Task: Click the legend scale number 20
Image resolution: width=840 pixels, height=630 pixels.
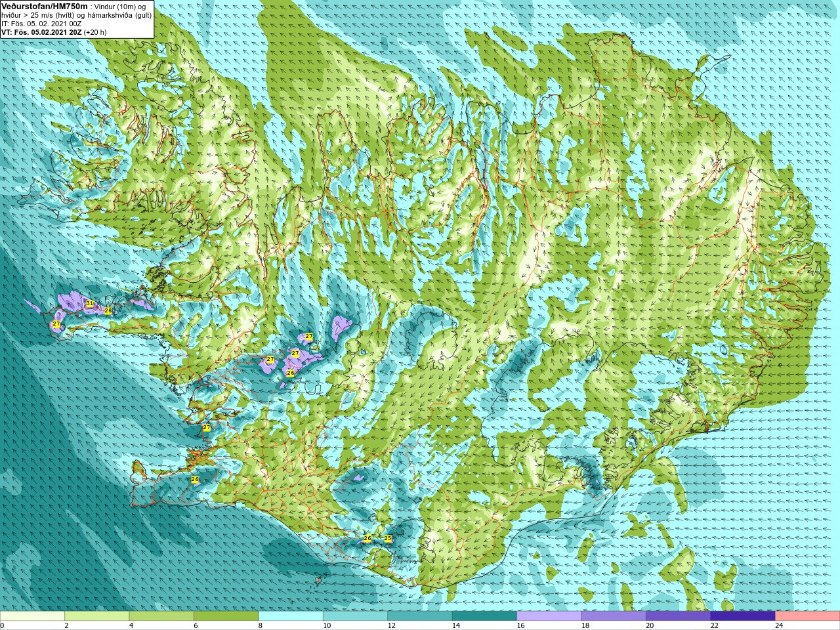Action: pyautogui.click(x=650, y=625)
